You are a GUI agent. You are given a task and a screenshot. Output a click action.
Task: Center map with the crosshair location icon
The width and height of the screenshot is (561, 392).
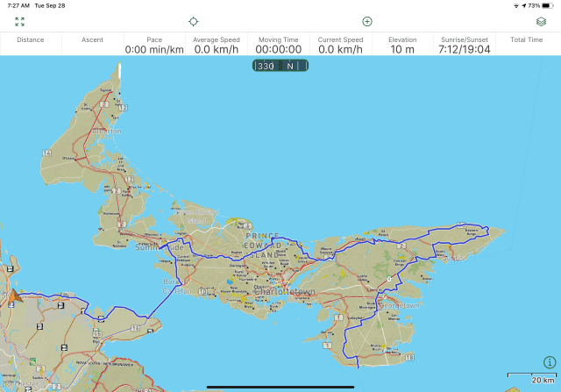click(194, 21)
